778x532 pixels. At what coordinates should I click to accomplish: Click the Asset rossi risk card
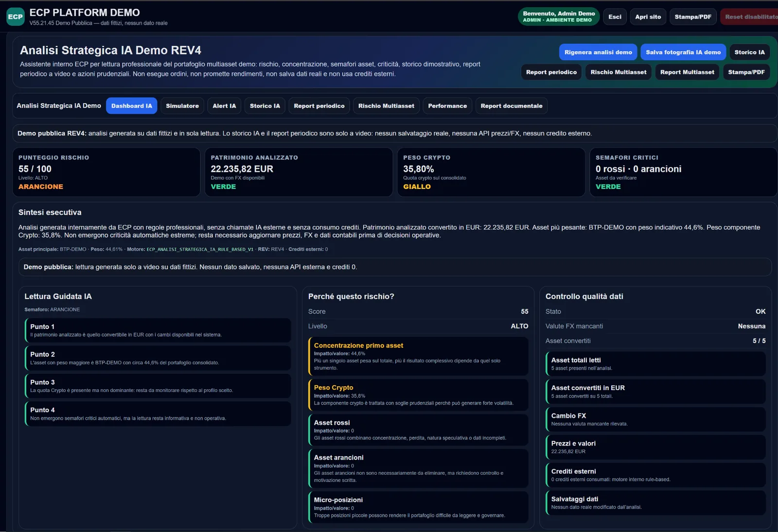[418, 430]
